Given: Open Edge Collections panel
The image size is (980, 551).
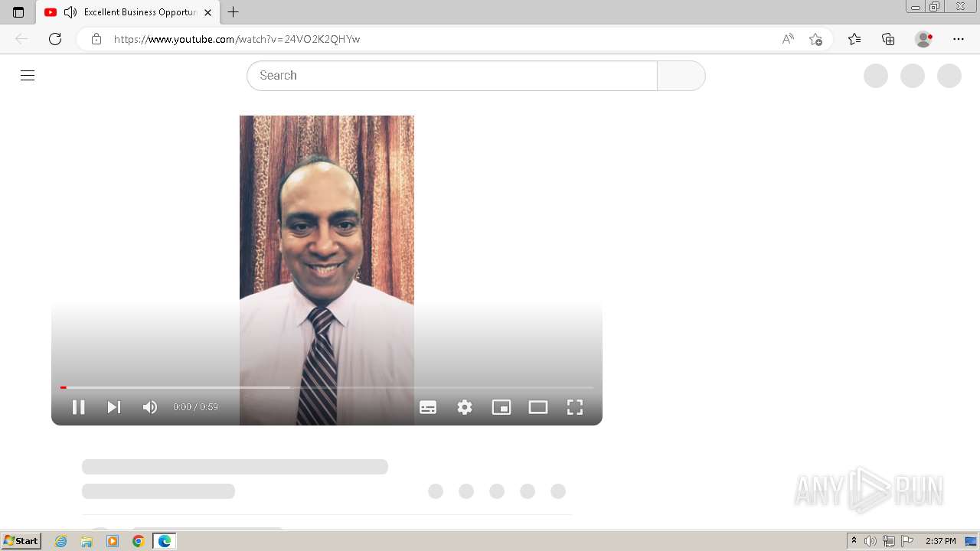Looking at the screenshot, I should tap(888, 39).
